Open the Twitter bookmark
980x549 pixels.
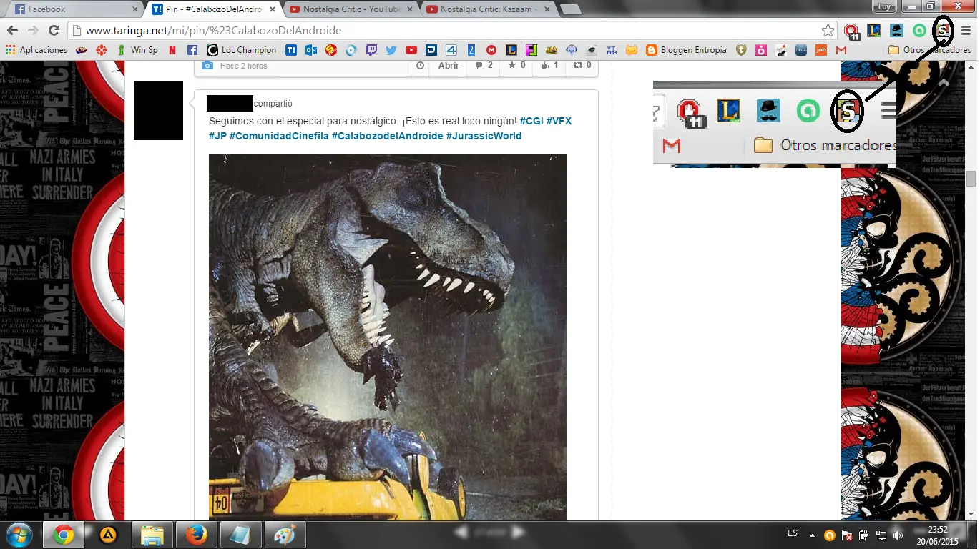click(x=391, y=50)
